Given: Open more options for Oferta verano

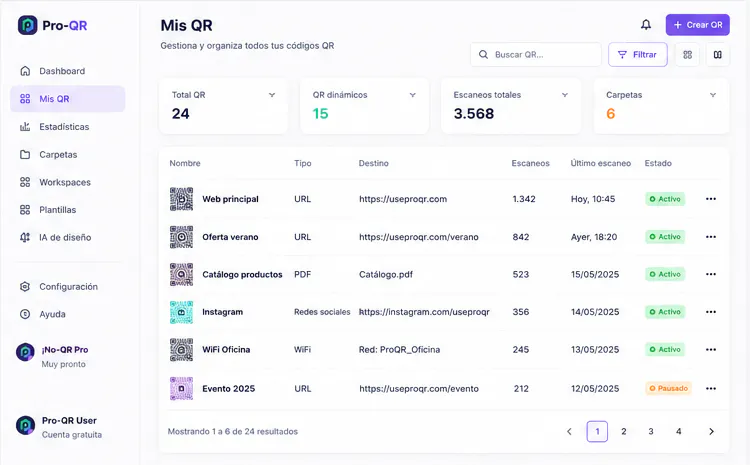Looking at the screenshot, I should coord(711,237).
